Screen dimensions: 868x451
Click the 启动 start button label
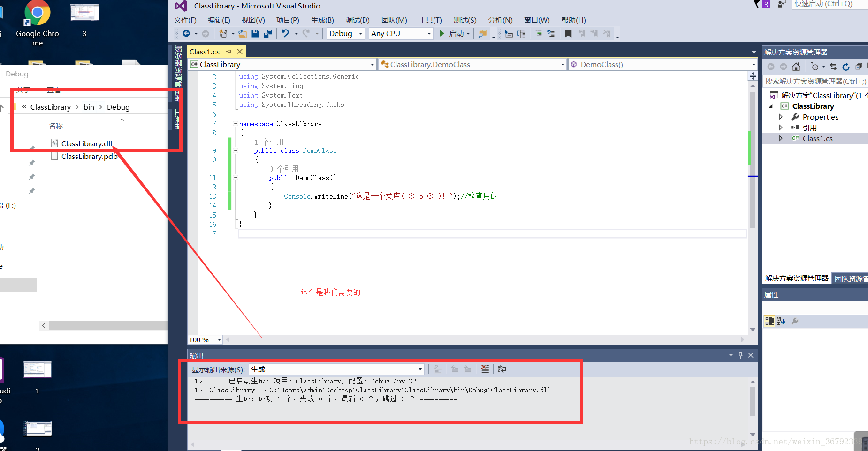coord(457,34)
